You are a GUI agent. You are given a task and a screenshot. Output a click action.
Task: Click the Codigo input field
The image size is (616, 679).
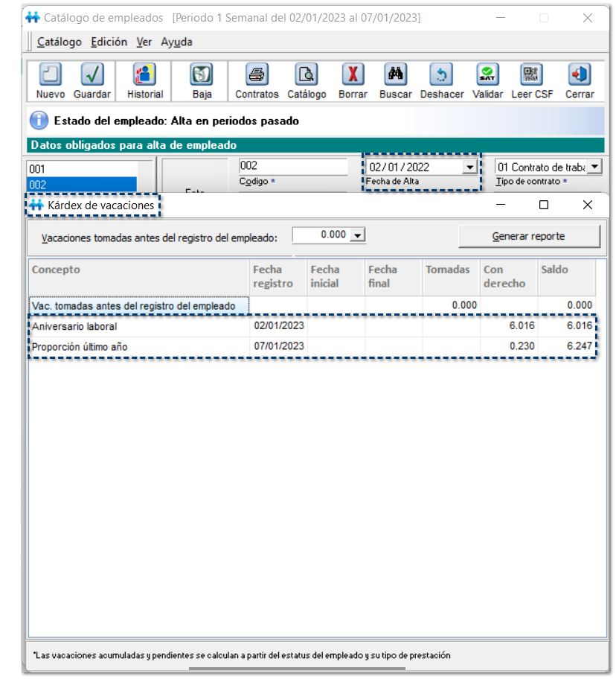(x=293, y=167)
